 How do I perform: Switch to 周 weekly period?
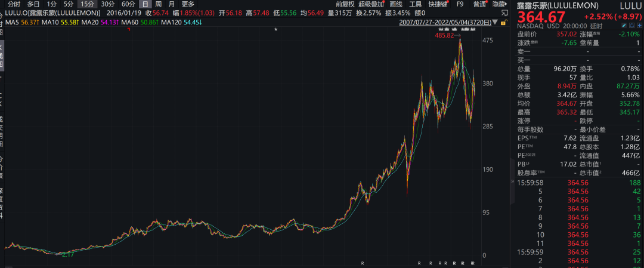pyautogui.click(x=158, y=4)
